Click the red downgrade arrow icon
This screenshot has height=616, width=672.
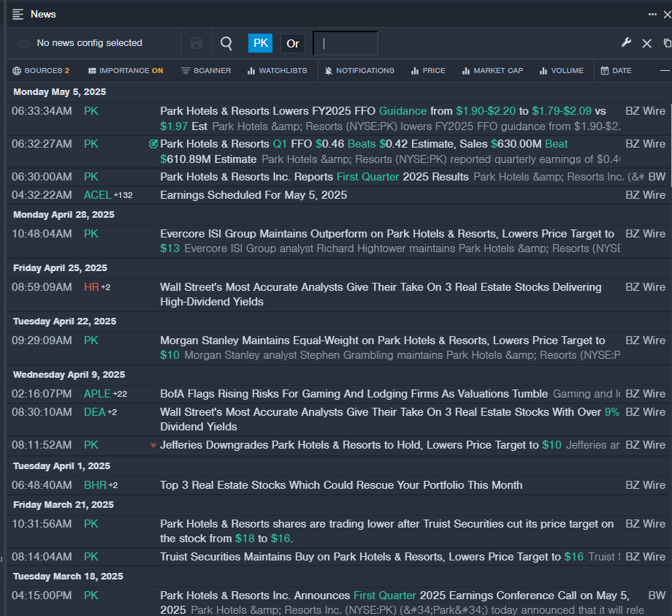click(153, 446)
